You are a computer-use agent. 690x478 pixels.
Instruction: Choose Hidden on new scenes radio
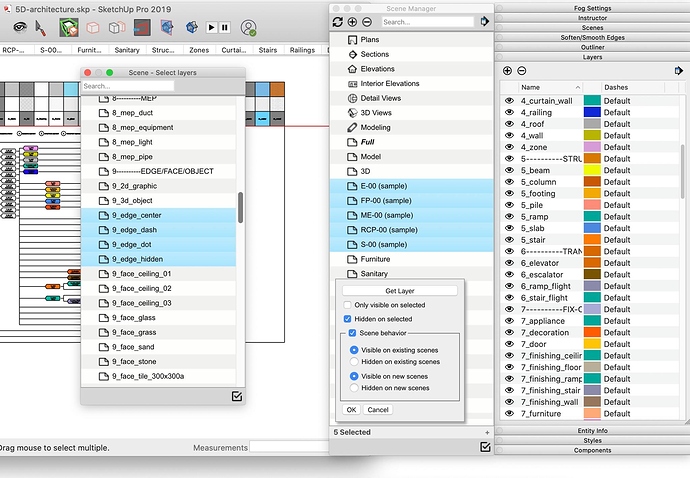[x=354, y=388]
